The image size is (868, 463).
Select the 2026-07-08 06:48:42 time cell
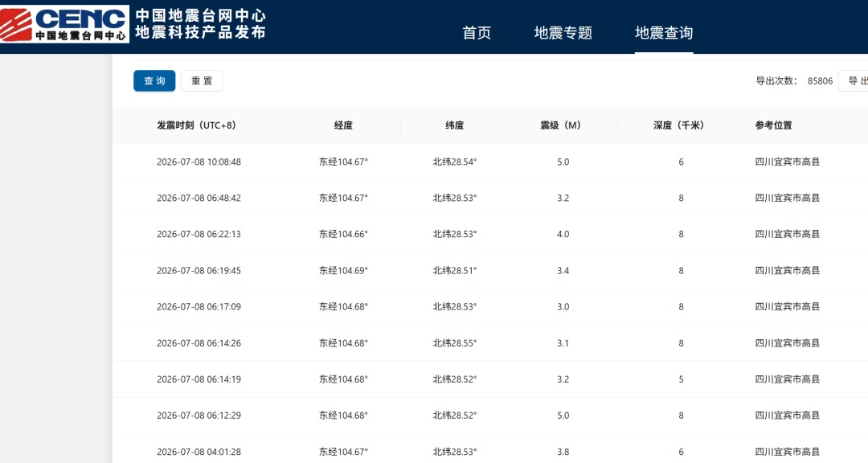[199, 198]
